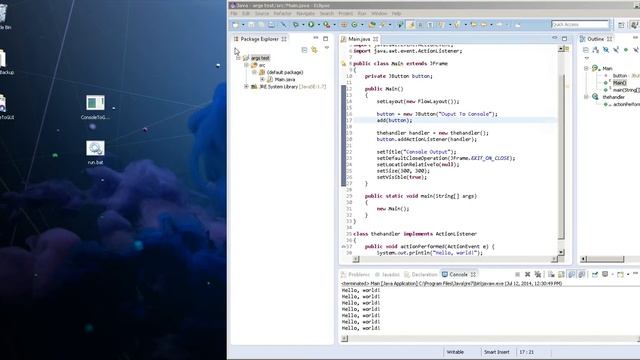
Task: Click Outline horizontal scrollbar
Action: click(x=610, y=259)
